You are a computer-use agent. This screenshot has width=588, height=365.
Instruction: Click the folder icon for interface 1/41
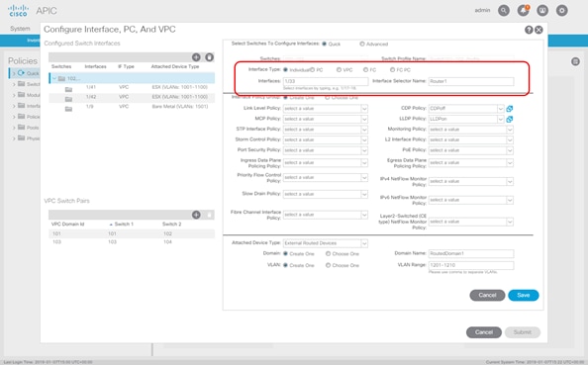(x=68, y=89)
